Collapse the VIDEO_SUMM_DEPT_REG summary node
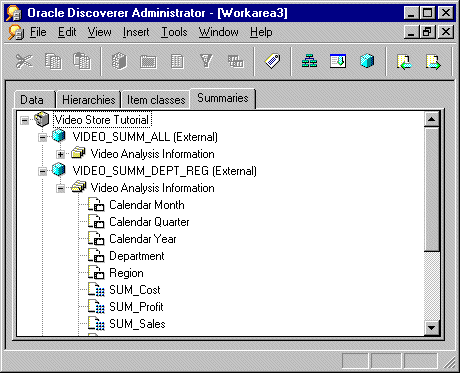The image size is (460, 373). (x=43, y=171)
